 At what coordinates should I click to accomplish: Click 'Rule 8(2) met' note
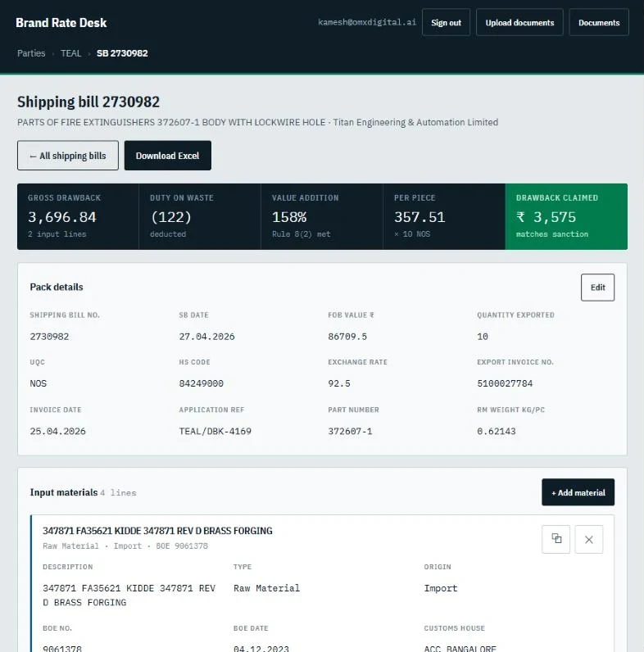302,234
